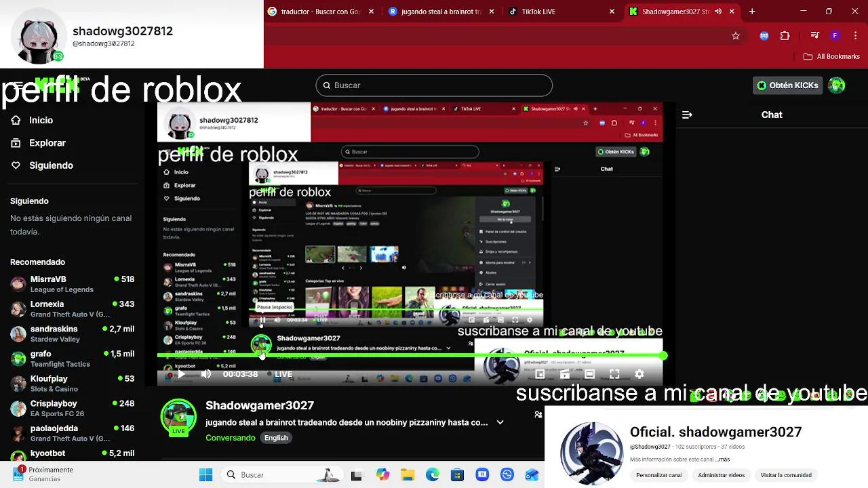
Task: Click the blue extension icon in the toolbar
Action: [x=764, y=36]
